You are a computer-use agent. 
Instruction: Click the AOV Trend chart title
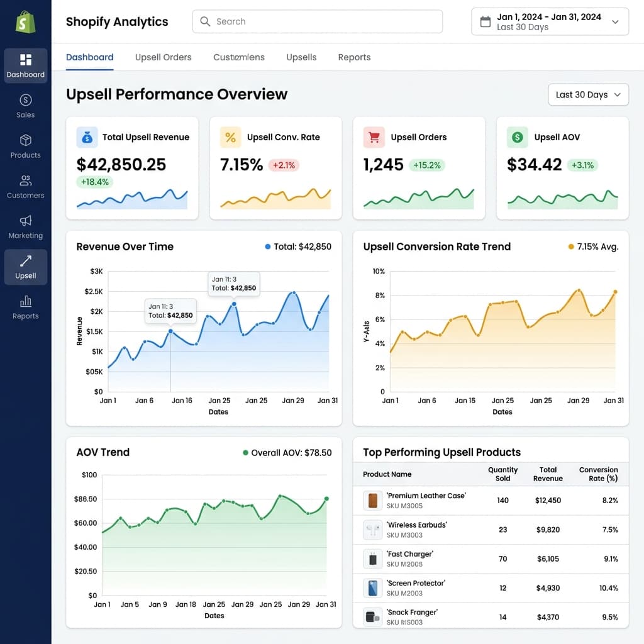pos(103,453)
